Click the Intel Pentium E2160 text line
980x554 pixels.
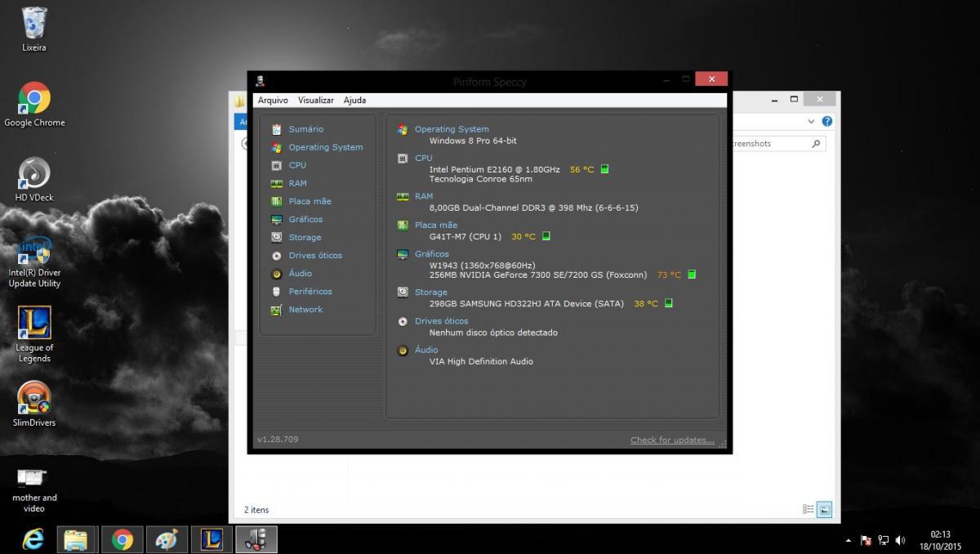(x=494, y=169)
